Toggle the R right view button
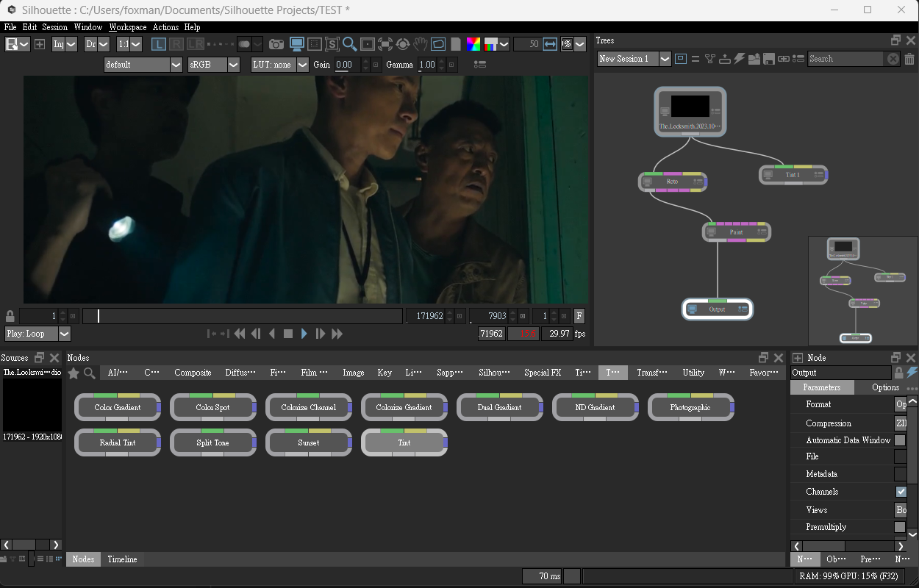 (x=176, y=44)
